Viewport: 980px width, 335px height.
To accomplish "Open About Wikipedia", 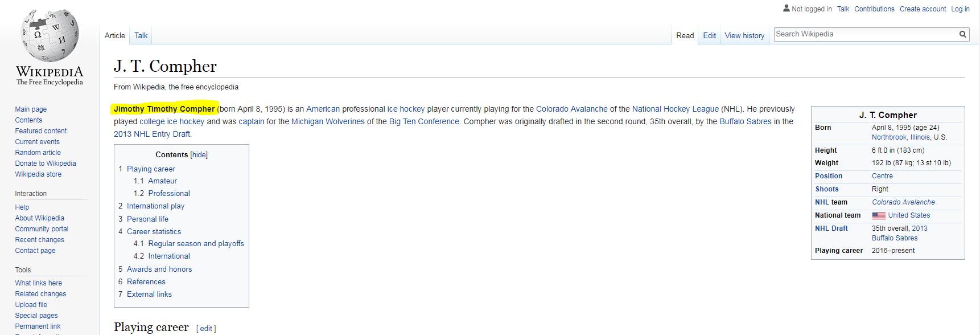I will click(39, 218).
